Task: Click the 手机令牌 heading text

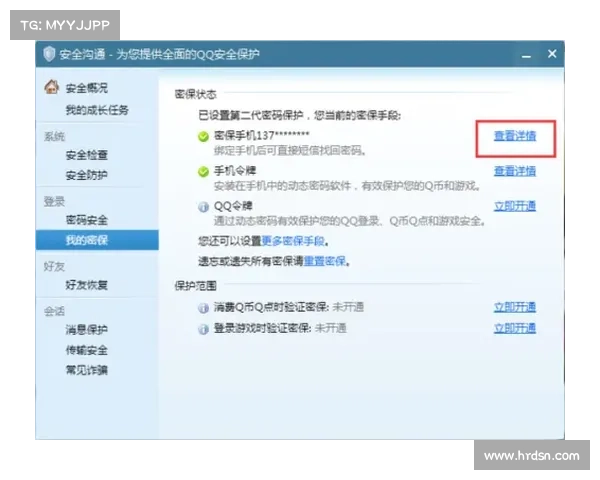Action: [x=235, y=171]
